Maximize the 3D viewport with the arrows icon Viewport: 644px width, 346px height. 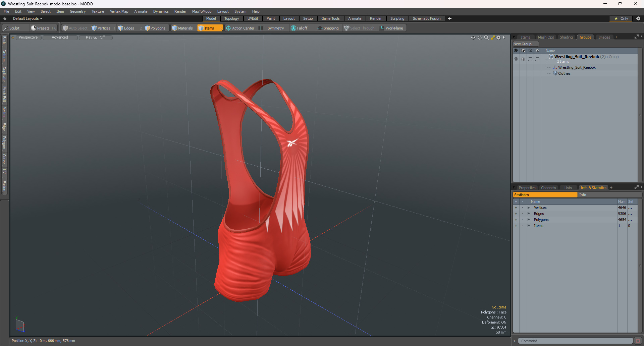493,38
